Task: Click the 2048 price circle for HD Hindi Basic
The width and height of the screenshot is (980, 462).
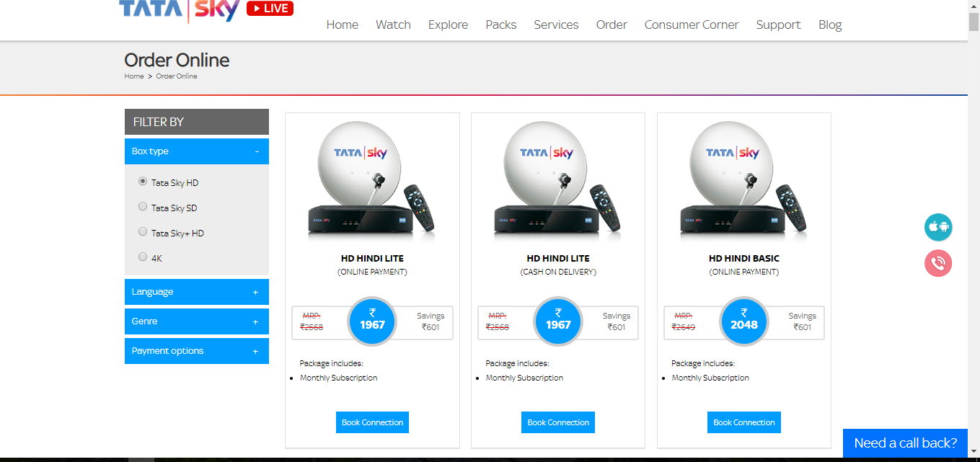Action: tap(744, 321)
